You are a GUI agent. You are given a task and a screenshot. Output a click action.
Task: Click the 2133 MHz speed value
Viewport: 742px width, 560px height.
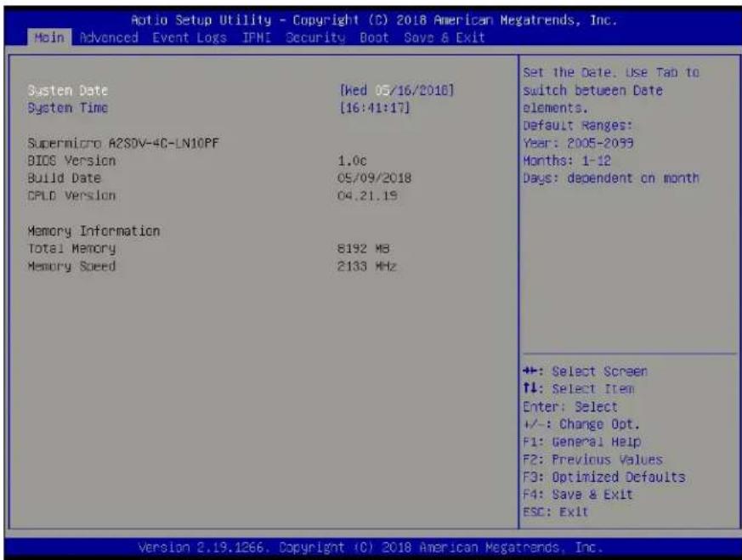pos(366,266)
